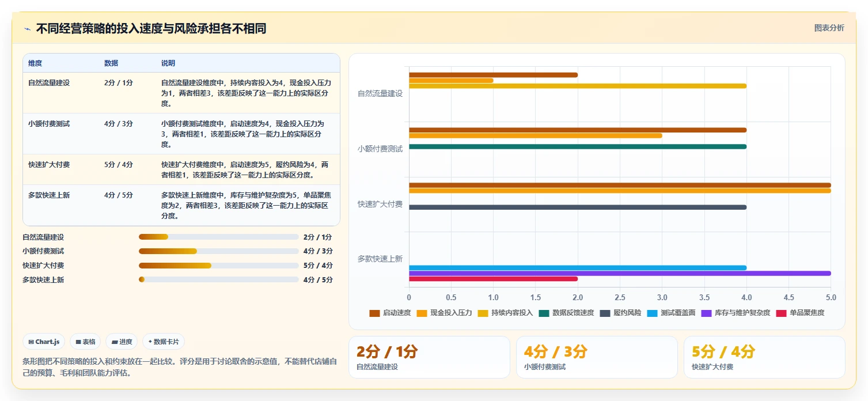Select the 多款快速上新 table row name
Viewport: 868px width, 401px height.
pyautogui.click(x=49, y=195)
